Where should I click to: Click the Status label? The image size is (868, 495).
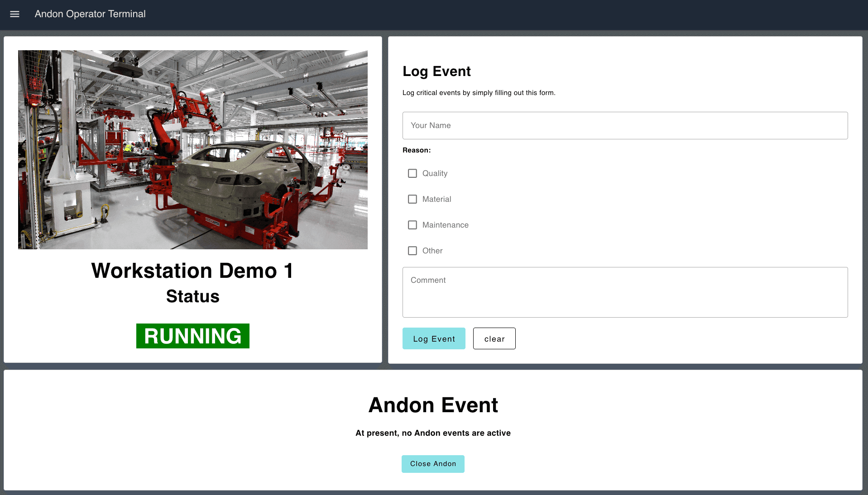pos(192,297)
